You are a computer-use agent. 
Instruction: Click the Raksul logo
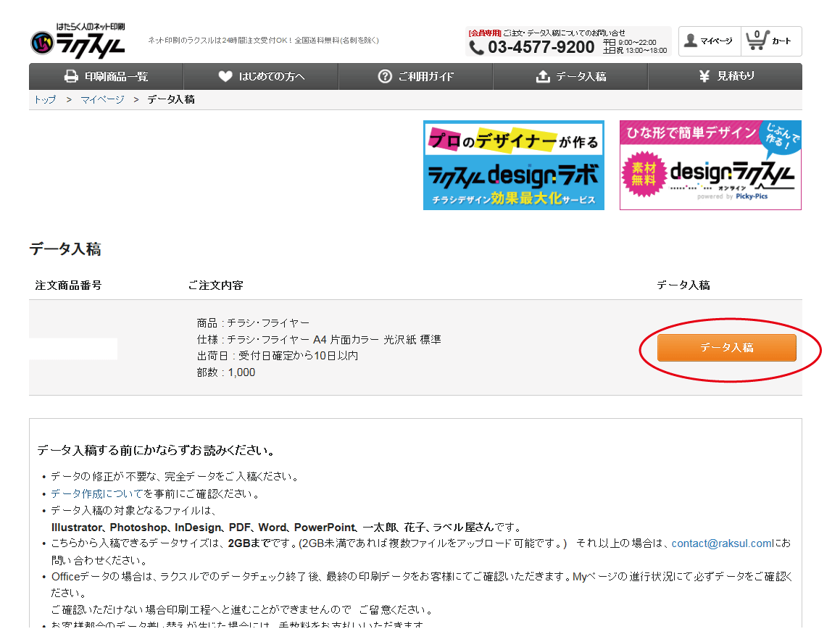click(78, 41)
